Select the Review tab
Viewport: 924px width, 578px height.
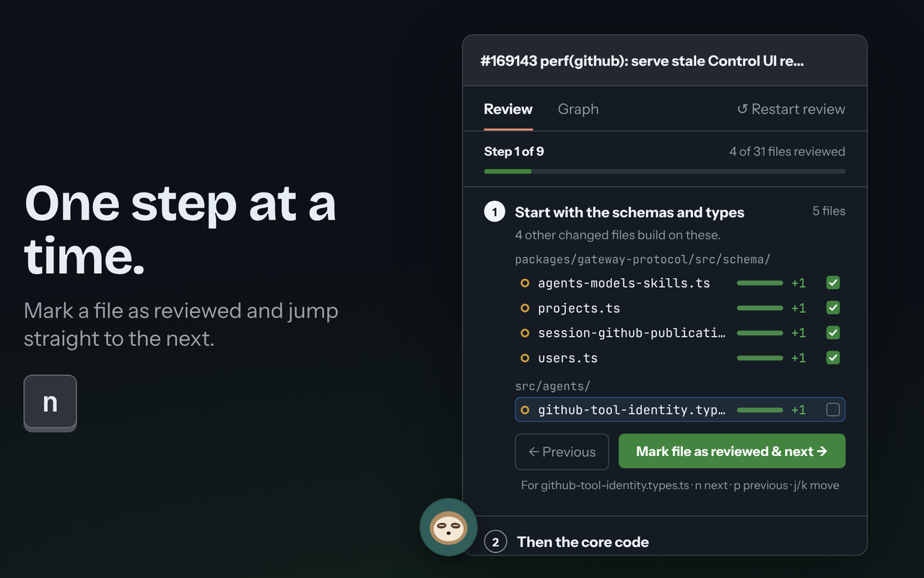tap(508, 109)
